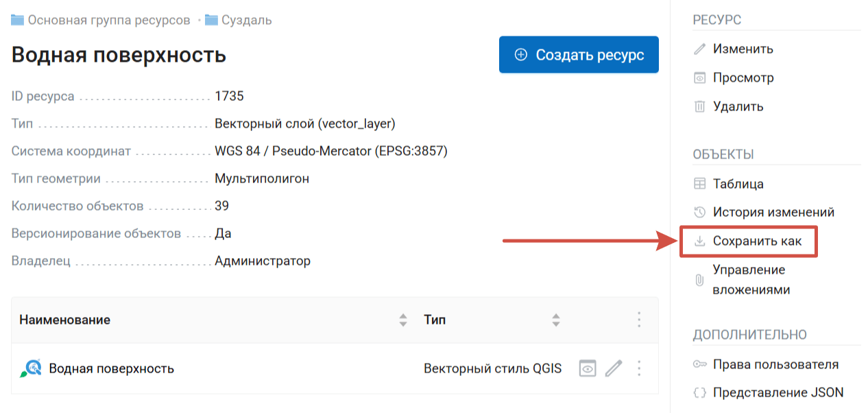Go to Основная группа ресурсов breadcrumb
Image resolution: width=868 pixels, height=413 pixels.
click(108, 20)
